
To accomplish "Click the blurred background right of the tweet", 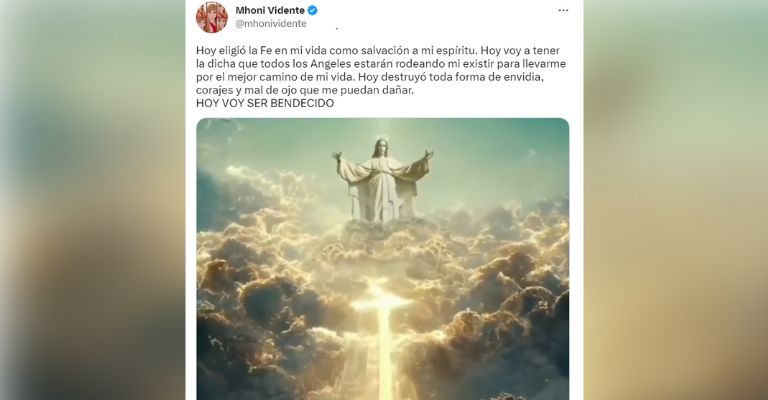I will point(675,200).
